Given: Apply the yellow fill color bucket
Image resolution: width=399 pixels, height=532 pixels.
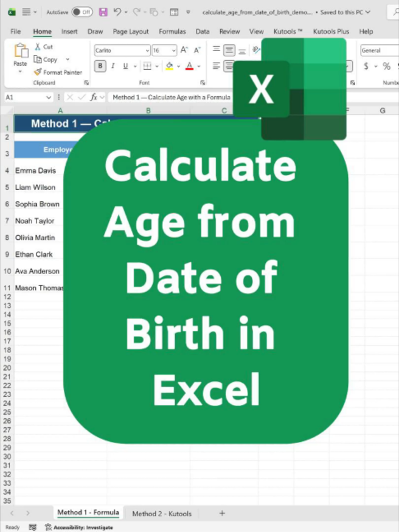Looking at the screenshot, I should click(170, 66).
